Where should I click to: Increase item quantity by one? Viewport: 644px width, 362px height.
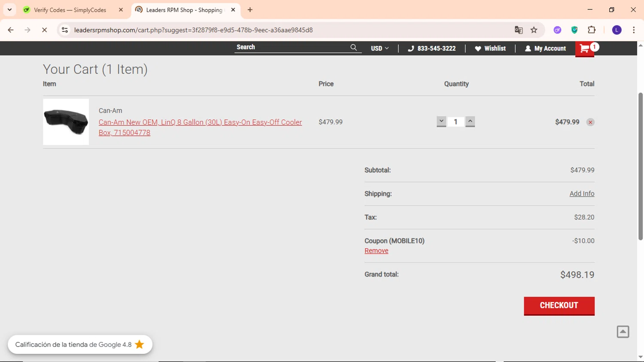(470, 122)
